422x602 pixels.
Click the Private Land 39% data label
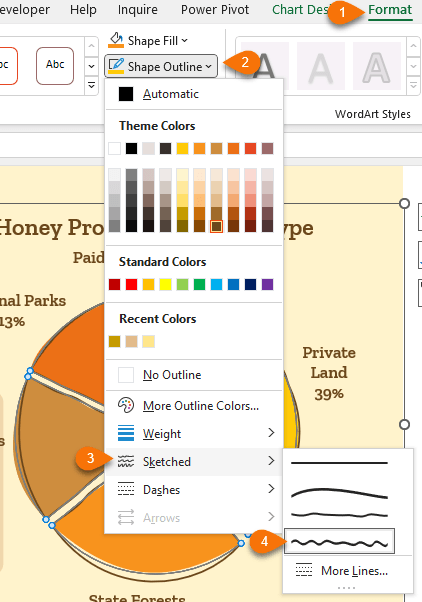click(329, 373)
